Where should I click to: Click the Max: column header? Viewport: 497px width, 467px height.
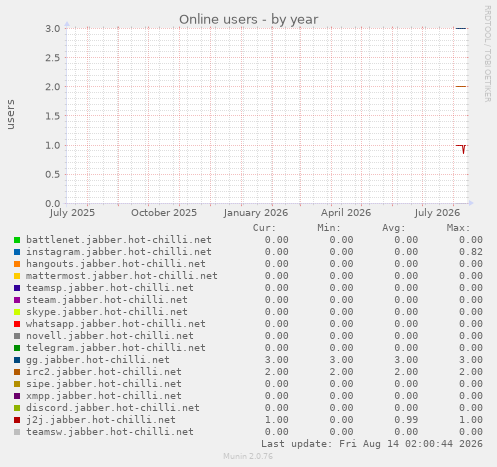click(x=458, y=228)
